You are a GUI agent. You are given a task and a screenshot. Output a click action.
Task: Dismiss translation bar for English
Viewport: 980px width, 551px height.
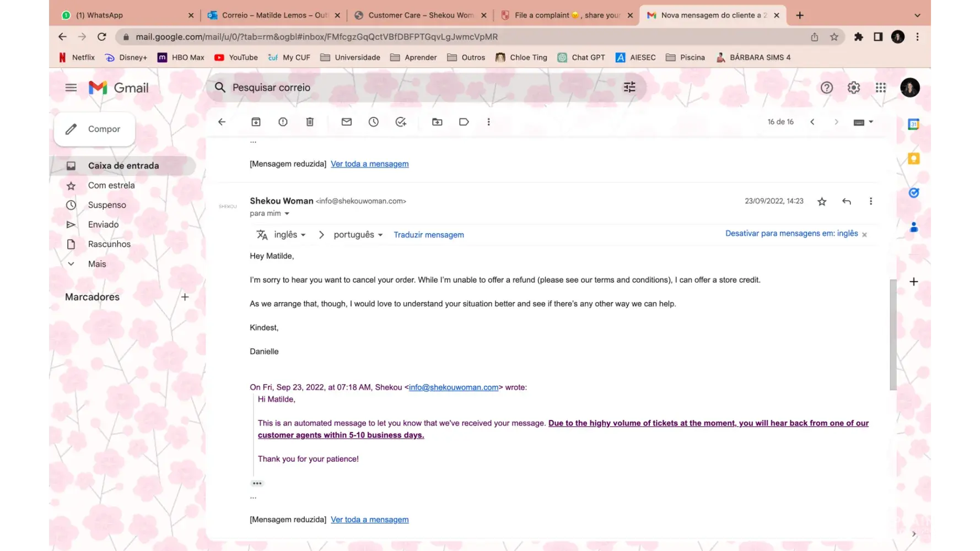coord(864,235)
